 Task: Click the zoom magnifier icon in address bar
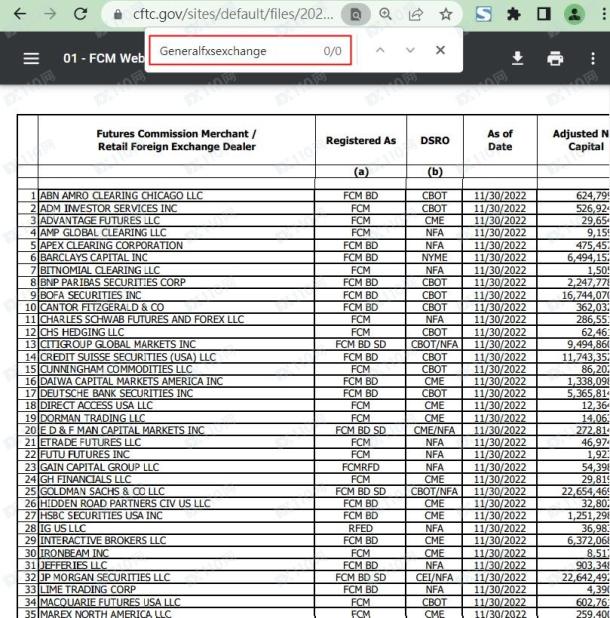tap(385, 14)
